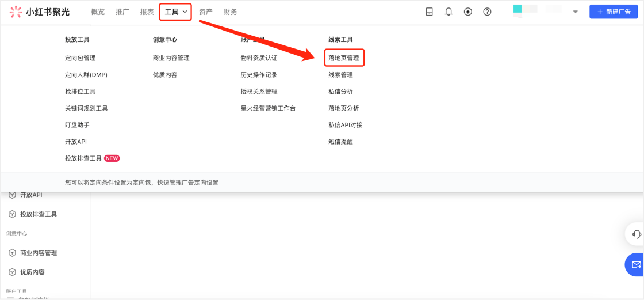The height and width of the screenshot is (300, 644).
Task: Click the sidebar 创意中心 section label
Action: (17, 233)
